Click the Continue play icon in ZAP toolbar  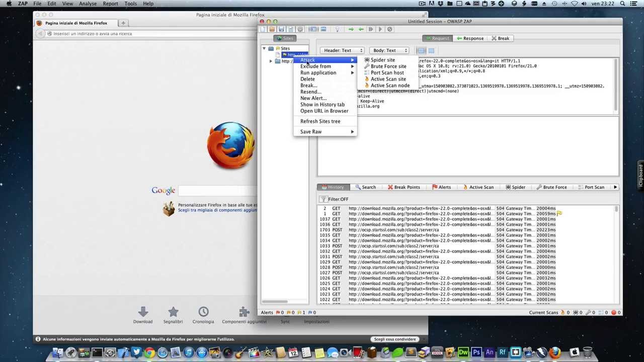(380, 29)
